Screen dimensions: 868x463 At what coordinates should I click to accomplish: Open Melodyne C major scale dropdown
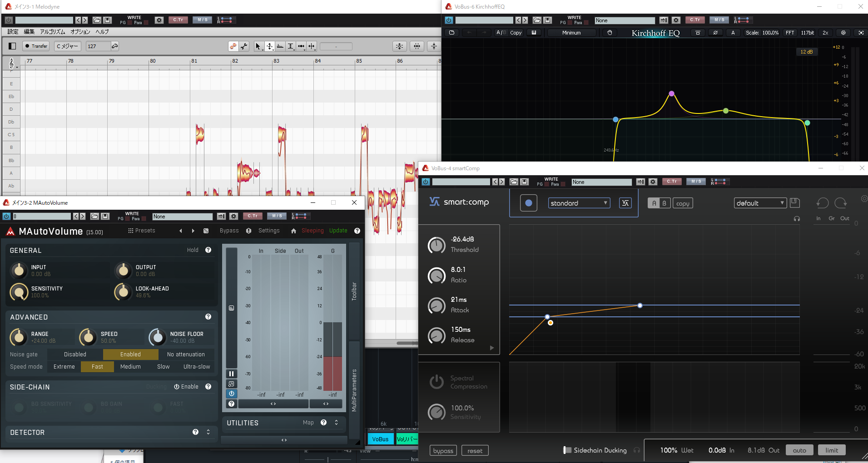tap(68, 46)
